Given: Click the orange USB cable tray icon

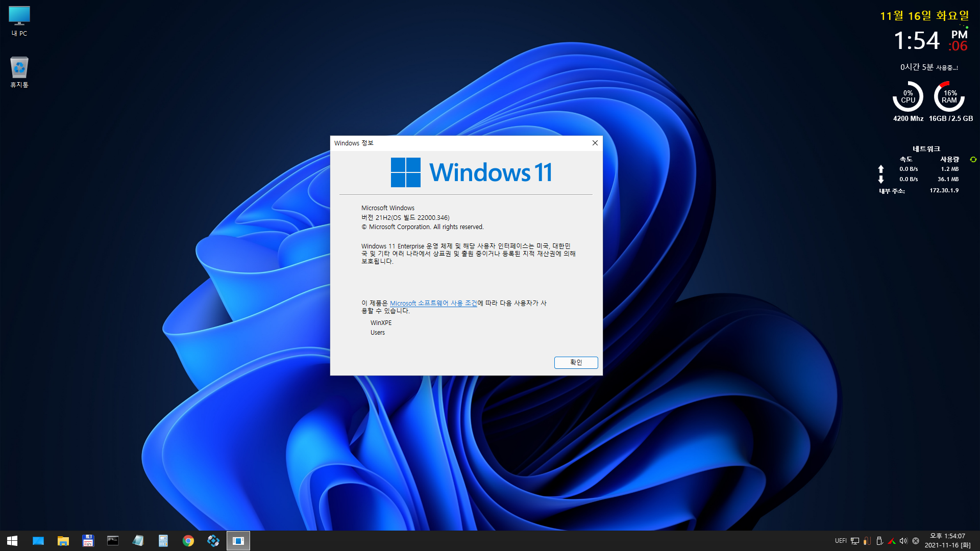Looking at the screenshot, I should pyautogui.click(x=867, y=541).
